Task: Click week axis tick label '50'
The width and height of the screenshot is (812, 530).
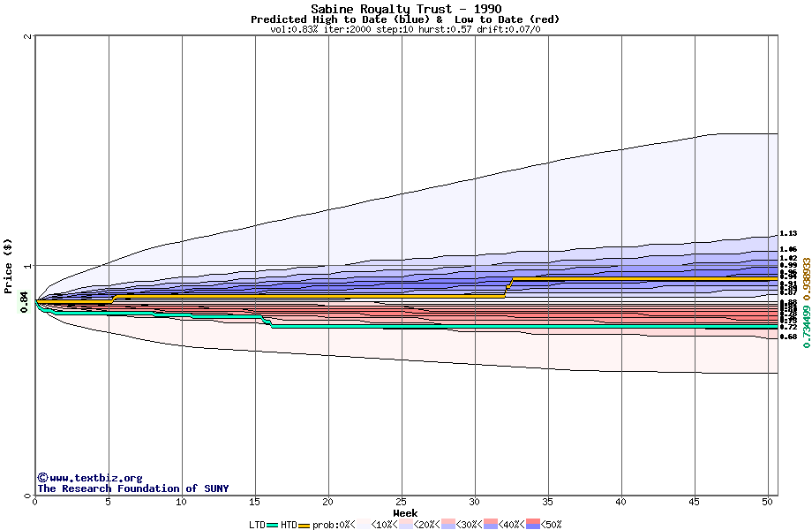Action: click(x=768, y=502)
